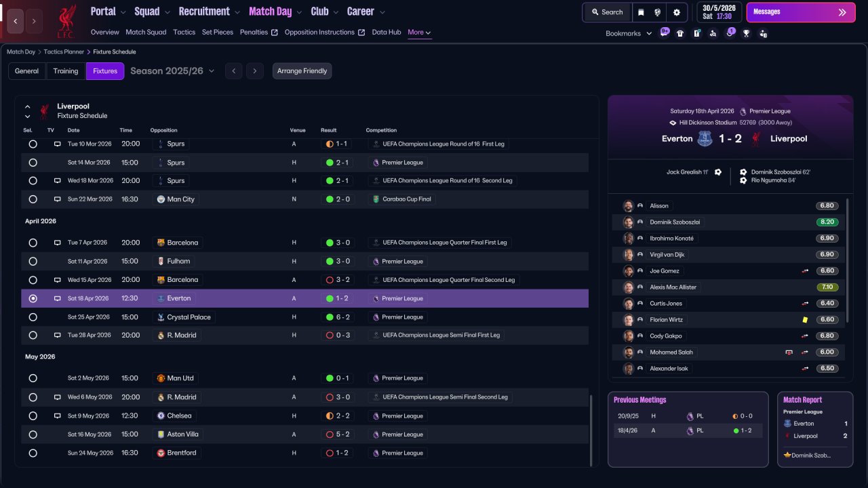Open the settings gear icon
The height and width of the screenshot is (488, 868).
tap(677, 12)
